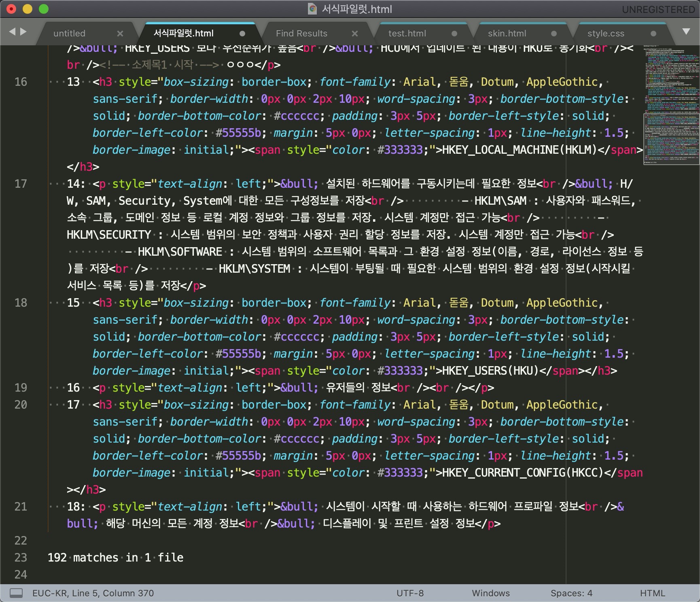Close the untitled tab

pyautogui.click(x=120, y=34)
